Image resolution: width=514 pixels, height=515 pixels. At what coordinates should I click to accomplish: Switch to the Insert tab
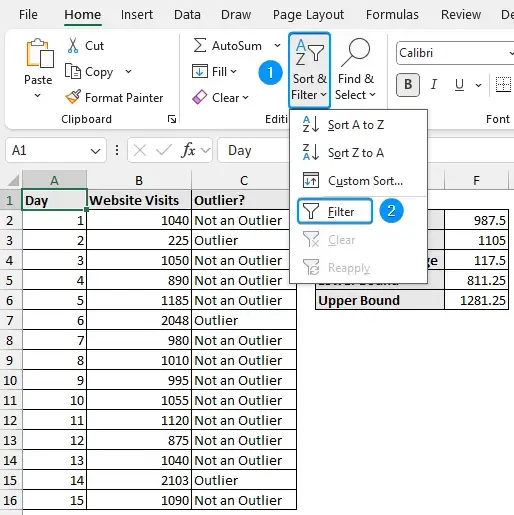pyautogui.click(x=137, y=15)
